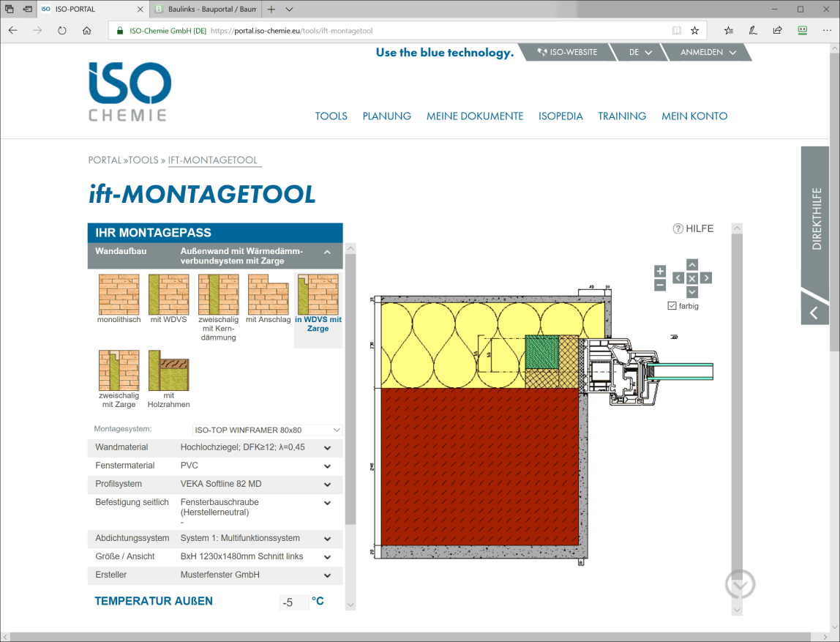
Task: Open the MEIN KONTO menu
Action: tap(694, 116)
